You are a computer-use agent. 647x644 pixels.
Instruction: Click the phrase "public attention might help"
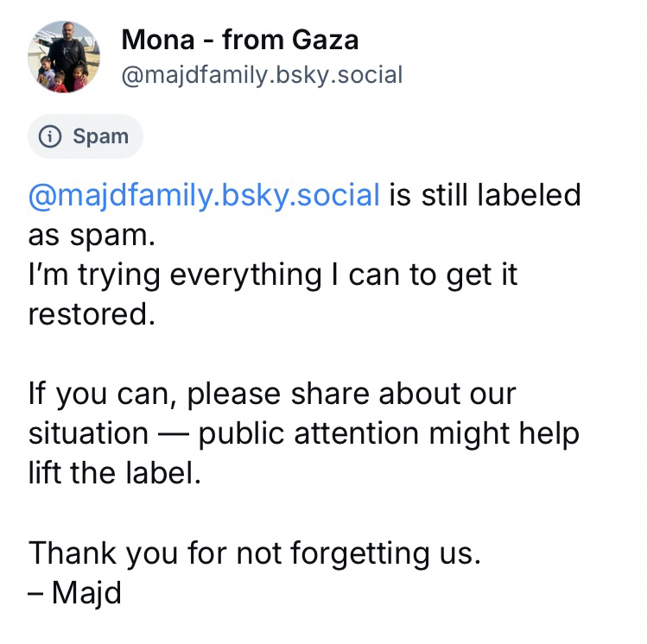tap(389, 433)
